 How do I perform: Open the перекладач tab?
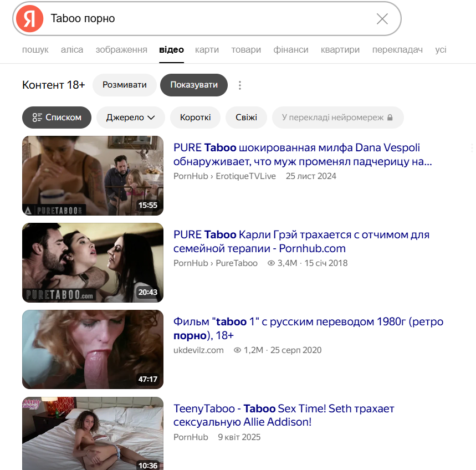click(x=397, y=49)
